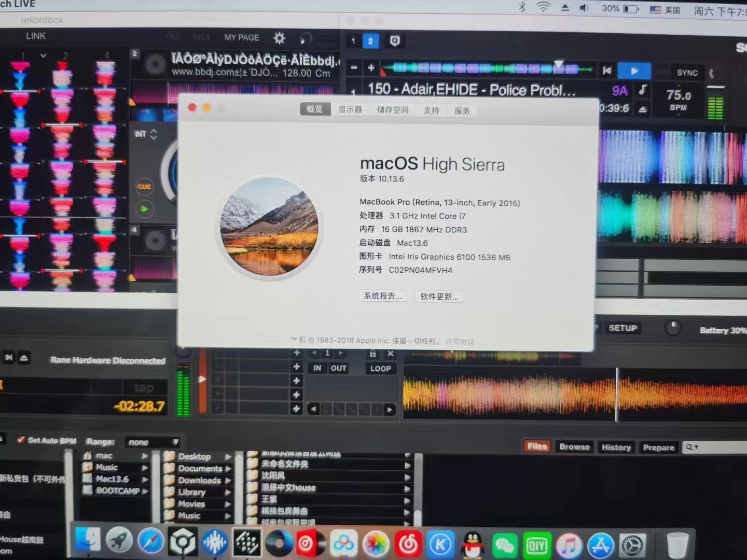Select next loop slot arrow
This screenshot has width=747, height=560.
tap(340, 353)
